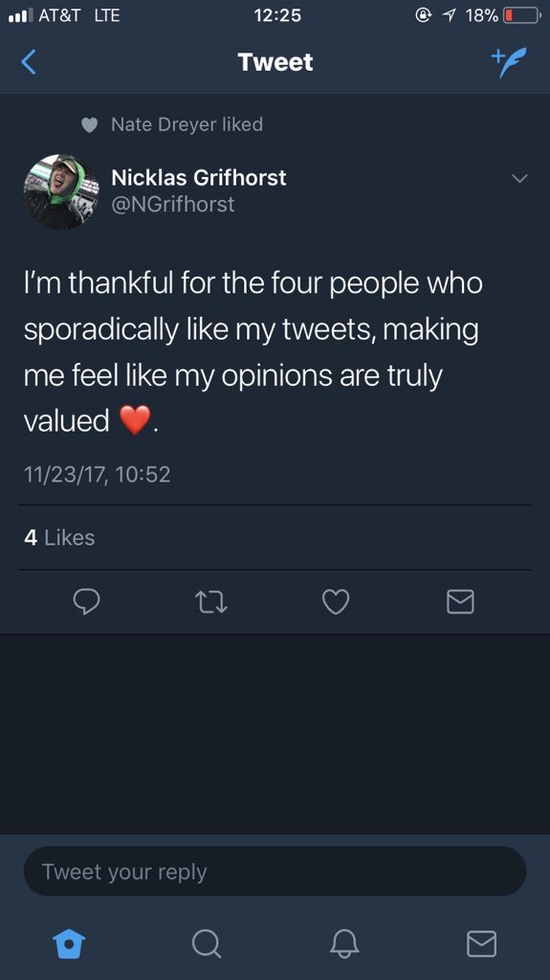Tap Nate Dreyer liked label
Screen dimensions: 550x980
[187, 124]
